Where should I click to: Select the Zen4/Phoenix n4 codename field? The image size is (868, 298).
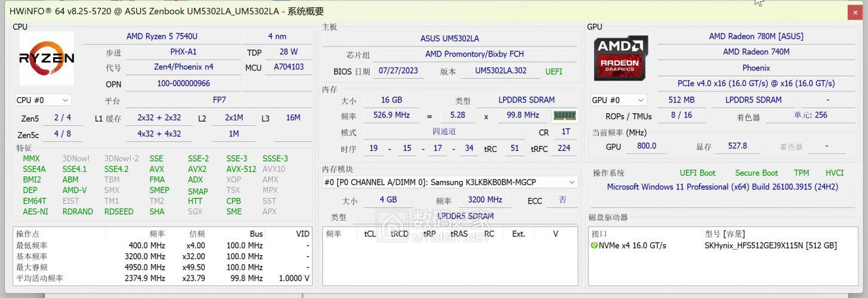click(x=183, y=67)
